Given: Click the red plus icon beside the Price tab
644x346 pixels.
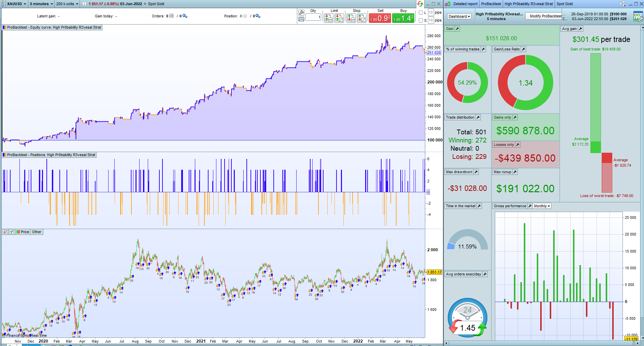Looking at the screenshot, I should (5, 232).
